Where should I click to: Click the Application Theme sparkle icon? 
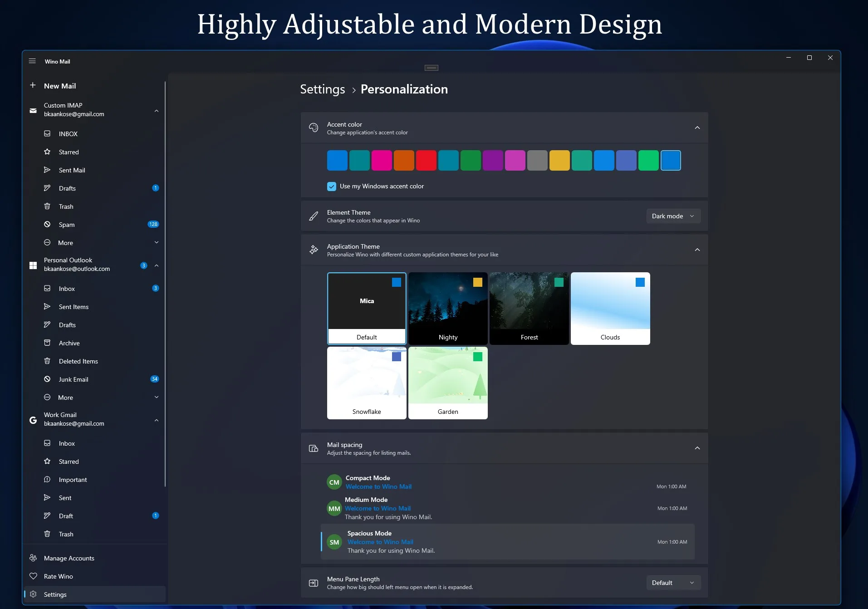pyautogui.click(x=314, y=250)
